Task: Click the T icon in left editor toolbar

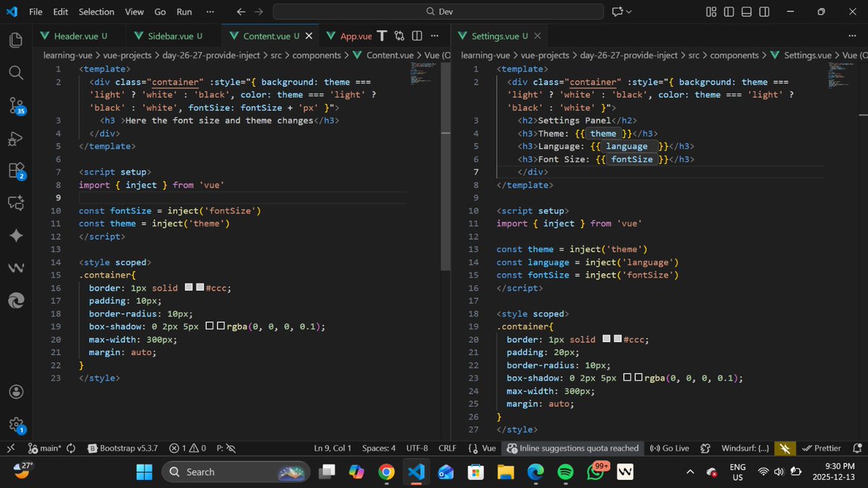Action: 381,35
